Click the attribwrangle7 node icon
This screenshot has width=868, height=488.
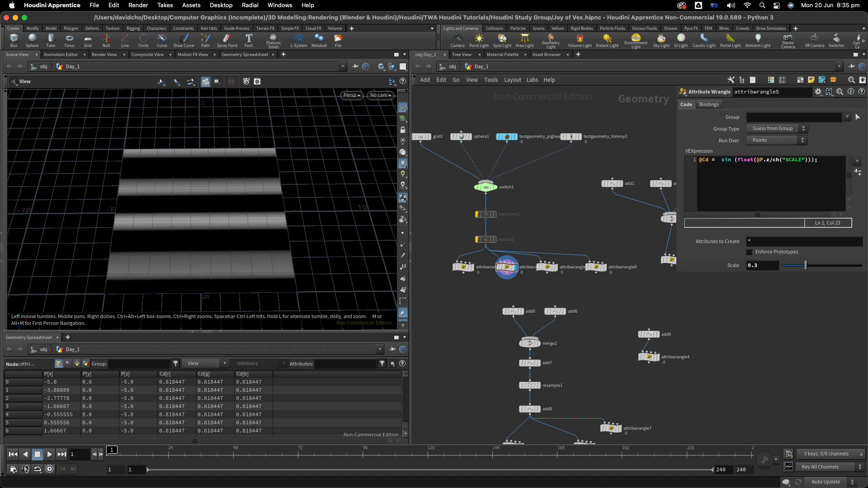coord(611,428)
